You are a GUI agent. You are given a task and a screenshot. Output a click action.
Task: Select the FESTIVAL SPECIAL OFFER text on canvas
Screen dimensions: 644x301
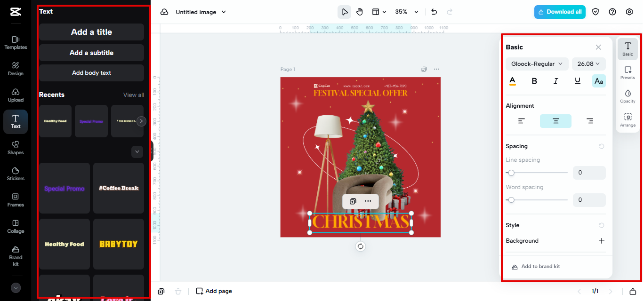click(361, 93)
